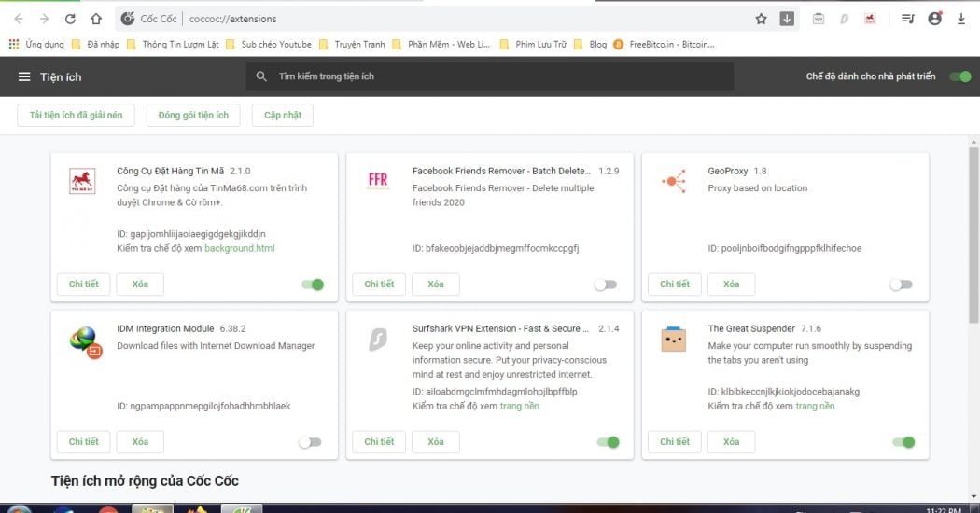The height and width of the screenshot is (513, 980).
Task: Open the Tiện ích hamburger menu
Action: pyautogui.click(x=24, y=76)
